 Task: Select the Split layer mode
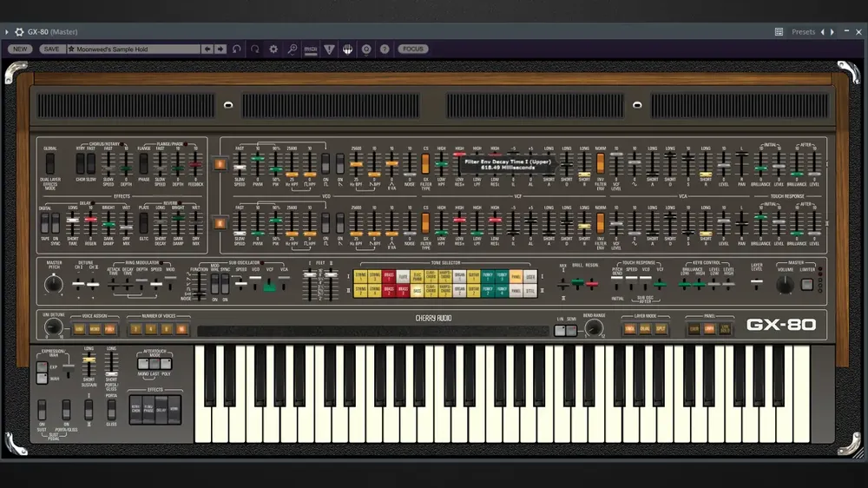pos(661,329)
